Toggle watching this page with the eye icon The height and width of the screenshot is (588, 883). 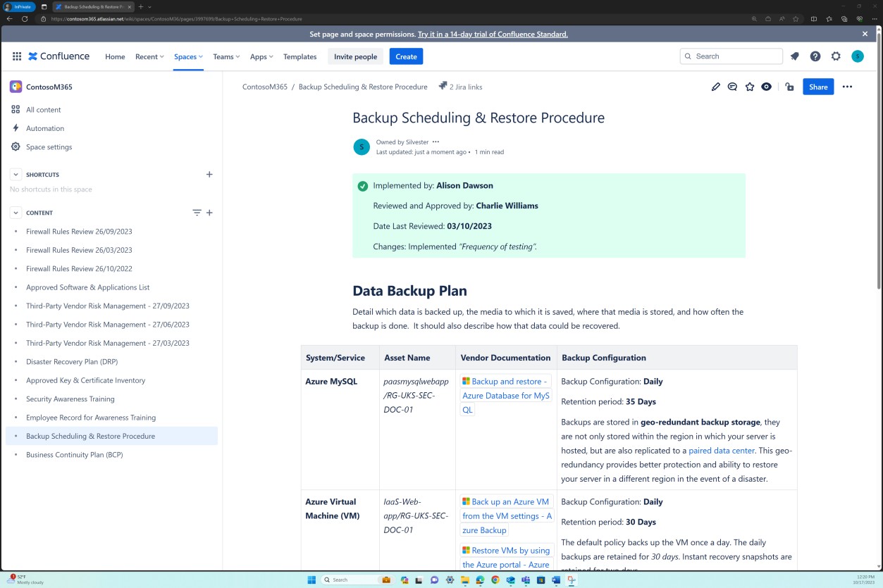coord(767,87)
